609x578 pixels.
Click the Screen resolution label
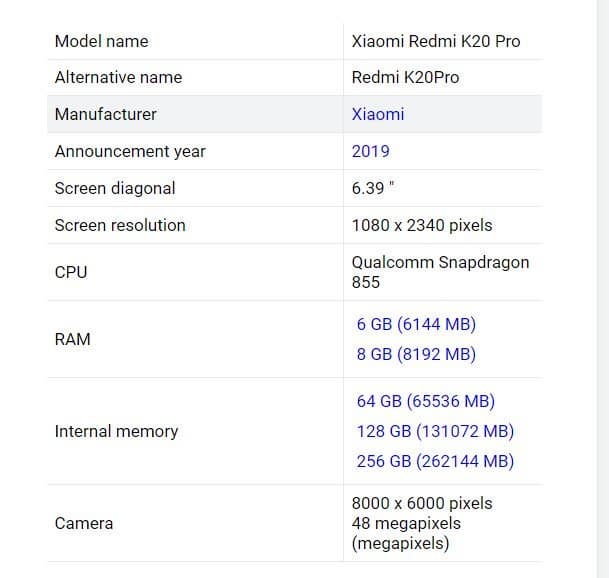click(120, 225)
